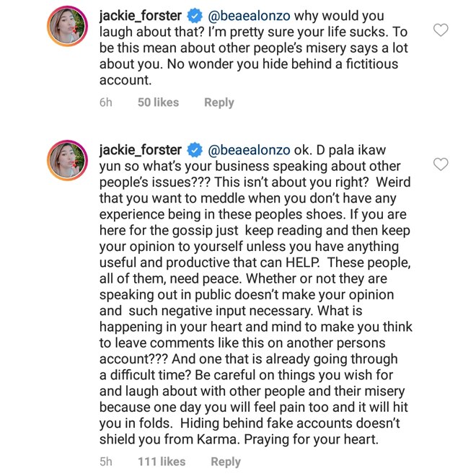Reply to the first comment
Viewport: 476px width, 476px height.
pyautogui.click(x=219, y=102)
